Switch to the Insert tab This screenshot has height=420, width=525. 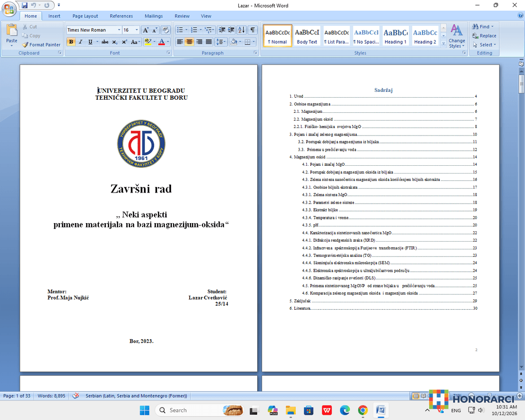tap(54, 16)
